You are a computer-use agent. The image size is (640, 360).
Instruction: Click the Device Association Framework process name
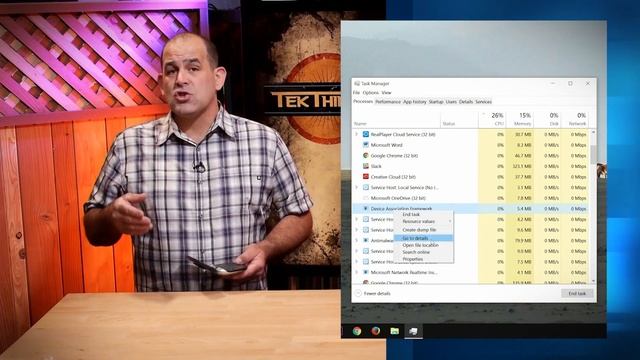[x=401, y=209]
